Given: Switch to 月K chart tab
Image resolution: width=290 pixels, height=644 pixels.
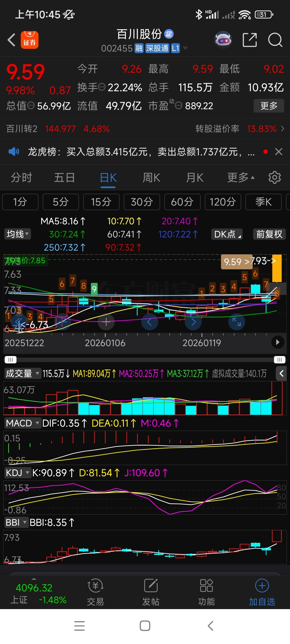Looking at the screenshot, I should 195,178.
